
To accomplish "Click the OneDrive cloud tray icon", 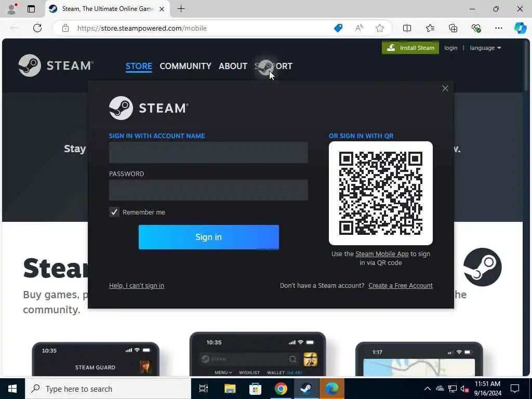I will point(440,389).
